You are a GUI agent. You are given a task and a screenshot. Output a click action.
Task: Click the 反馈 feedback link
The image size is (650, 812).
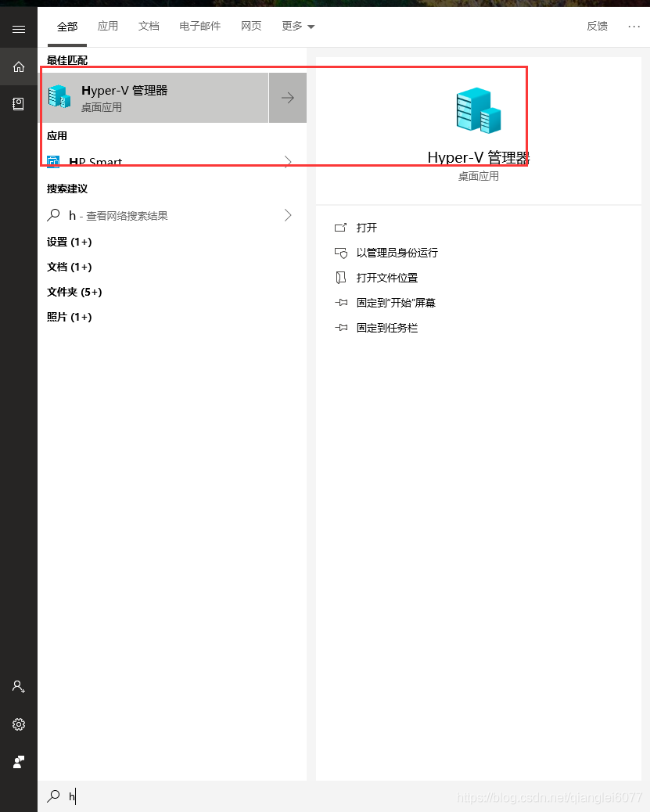597,26
